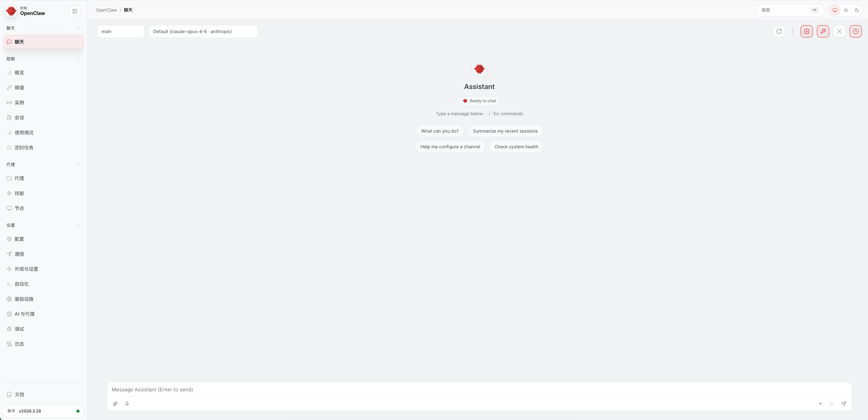Click the send message paper plane icon
Viewport: 868px width, 420px height.
(843, 404)
